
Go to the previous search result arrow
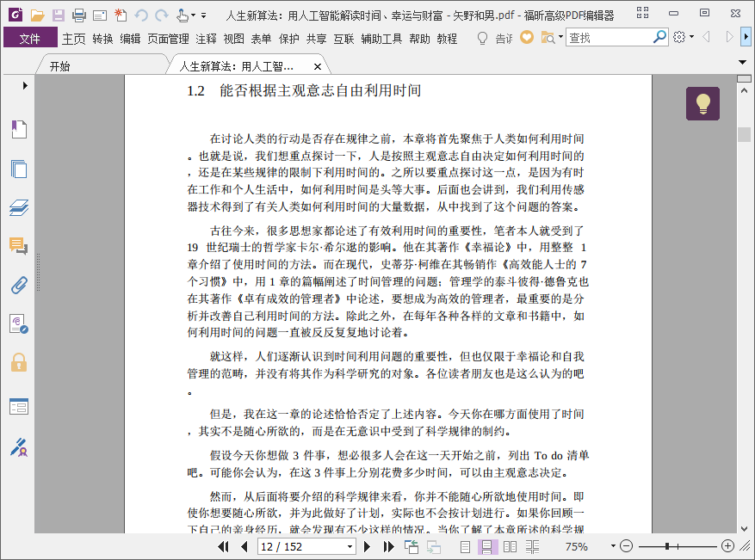click(x=707, y=37)
